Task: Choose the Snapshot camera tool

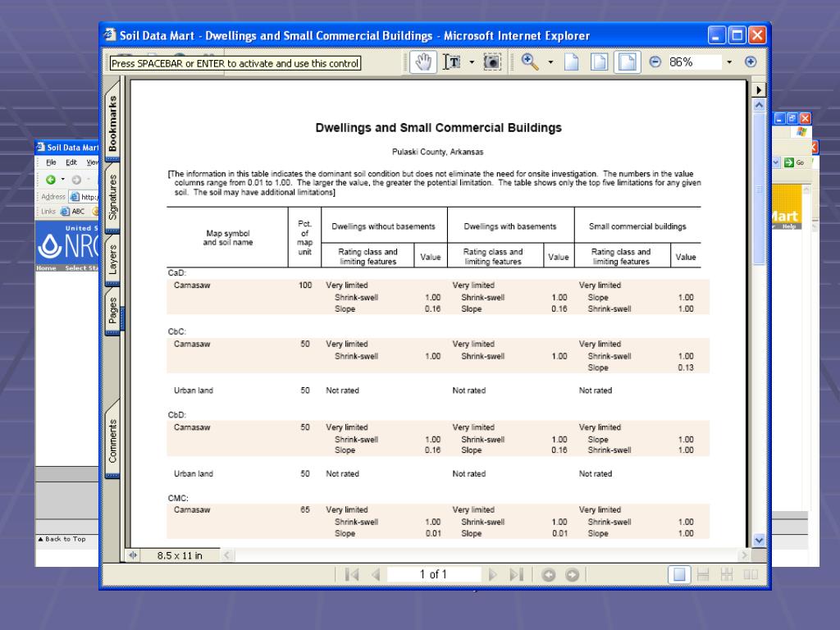Action: pos(492,62)
